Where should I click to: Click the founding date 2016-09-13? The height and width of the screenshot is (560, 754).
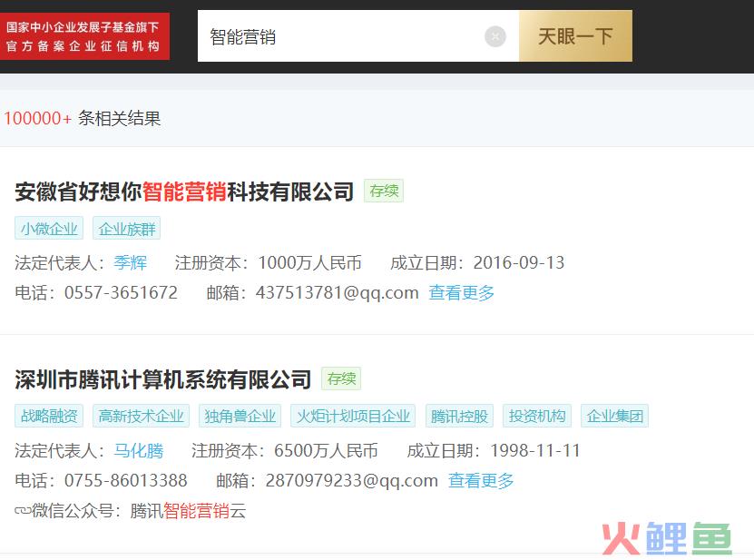519,262
